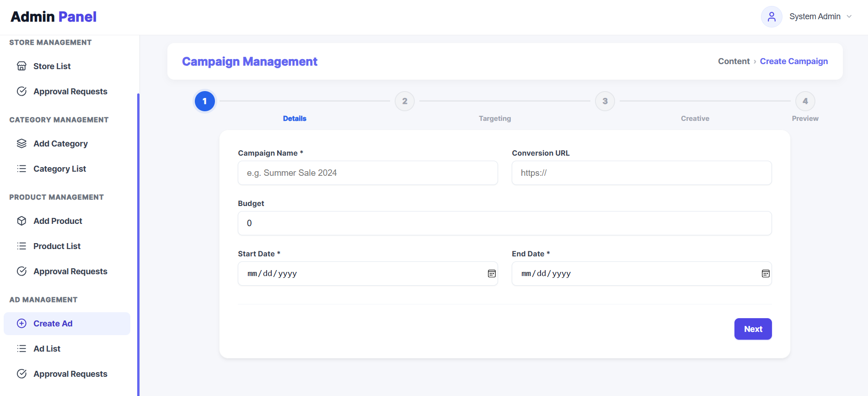Image resolution: width=868 pixels, height=396 pixels.
Task: Click the Create Ad plus-circle icon
Action: coord(21,323)
